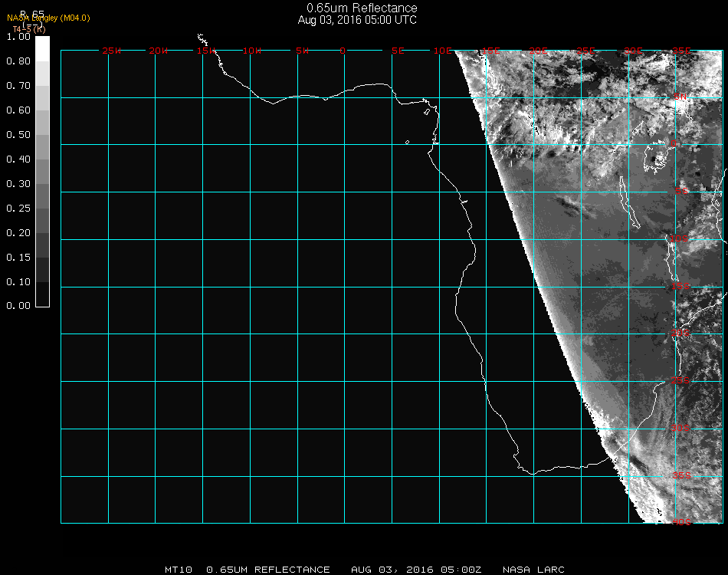The image size is (728, 575).
Task: Click the 20W longitude label
Action: pos(159,51)
